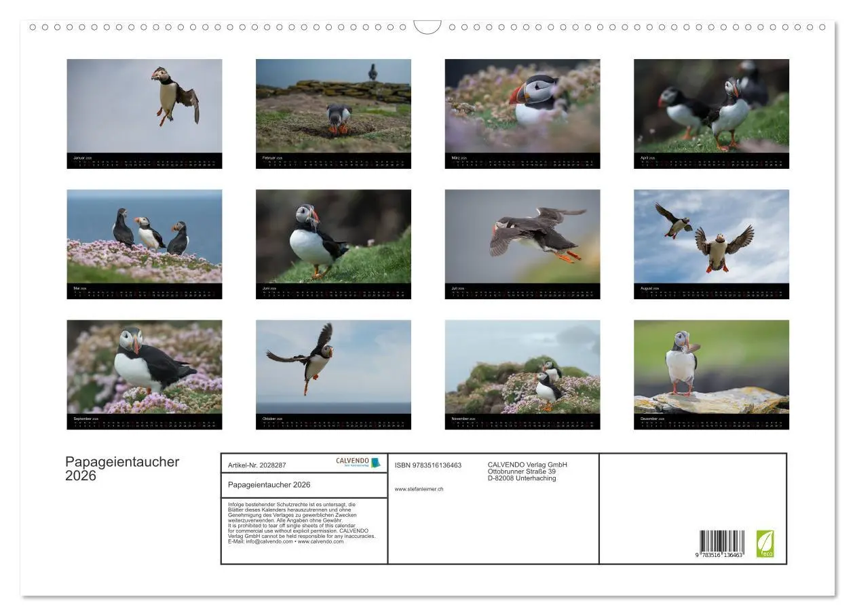The width and height of the screenshot is (855, 616).
Task: Click the August 2026 landing puffins image
Action: (712, 243)
